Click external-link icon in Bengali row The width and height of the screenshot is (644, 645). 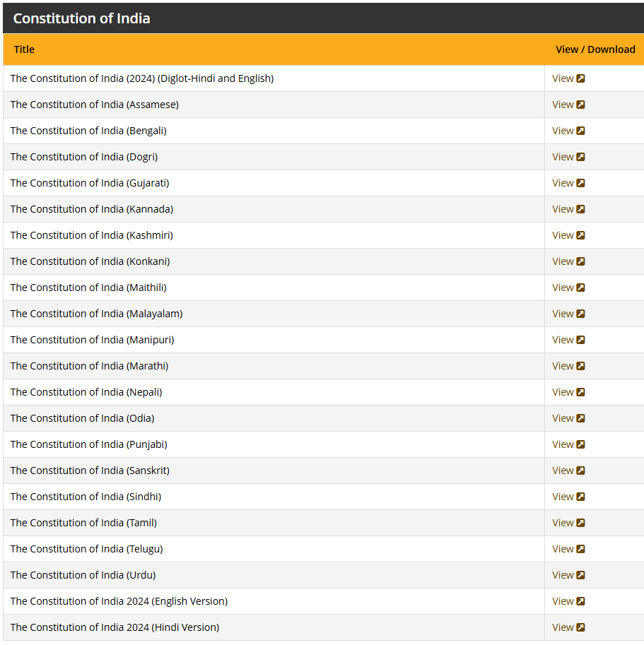[x=580, y=131]
